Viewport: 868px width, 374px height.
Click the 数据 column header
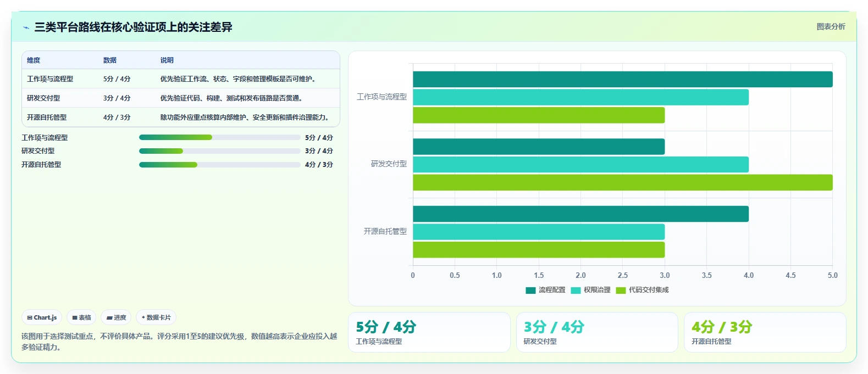pos(110,60)
